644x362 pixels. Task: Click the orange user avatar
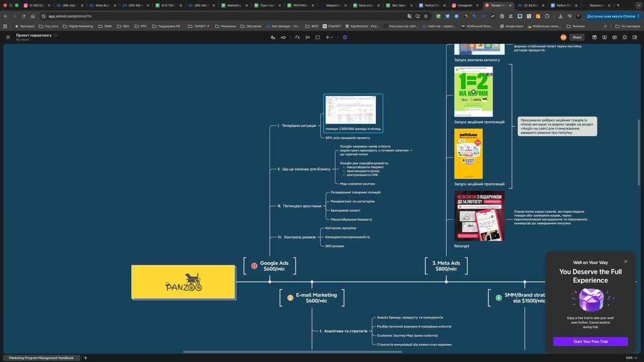[x=563, y=37]
